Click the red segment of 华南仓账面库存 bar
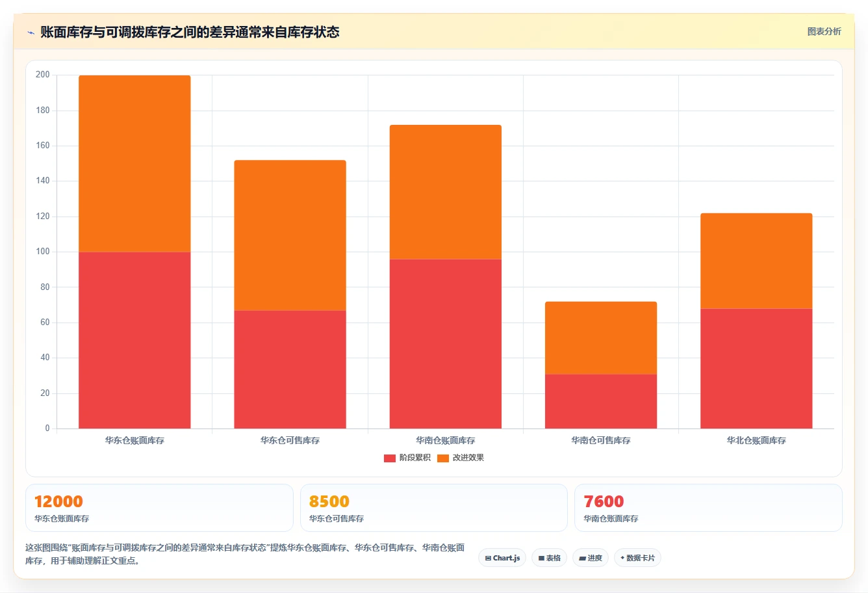 446,344
